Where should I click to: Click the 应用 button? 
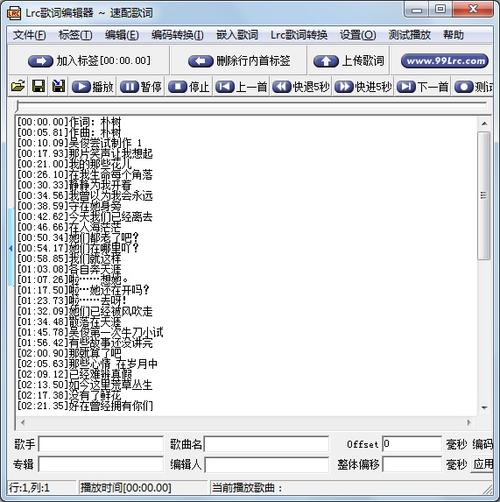[x=483, y=464]
